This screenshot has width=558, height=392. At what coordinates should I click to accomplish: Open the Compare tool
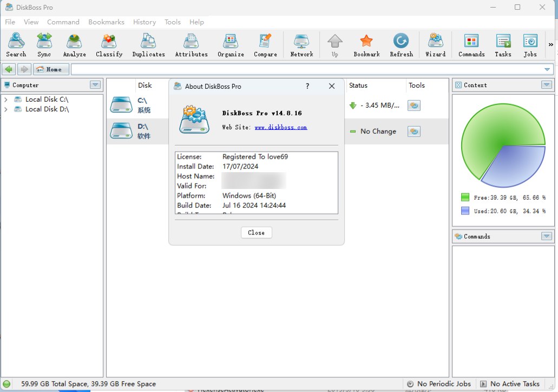[x=265, y=45]
